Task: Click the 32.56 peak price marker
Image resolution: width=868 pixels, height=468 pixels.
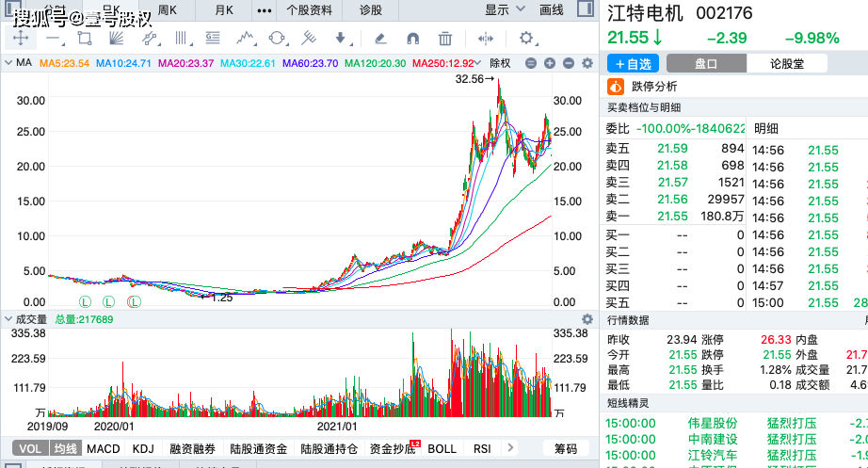Action: [x=474, y=80]
